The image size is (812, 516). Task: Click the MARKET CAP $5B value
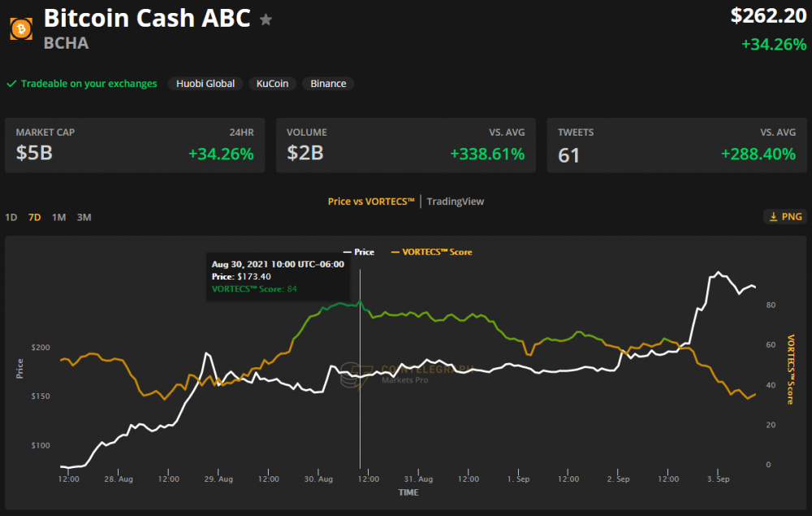coord(34,153)
